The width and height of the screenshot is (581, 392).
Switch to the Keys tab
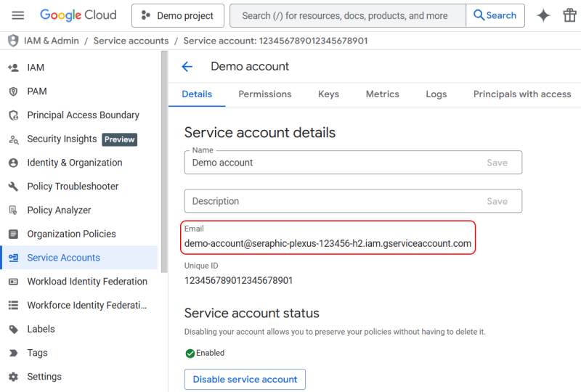(x=328, y=94)
